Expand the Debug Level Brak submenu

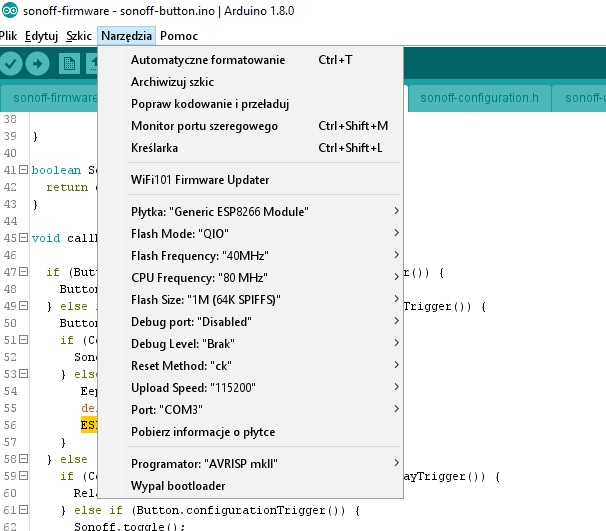250,344
